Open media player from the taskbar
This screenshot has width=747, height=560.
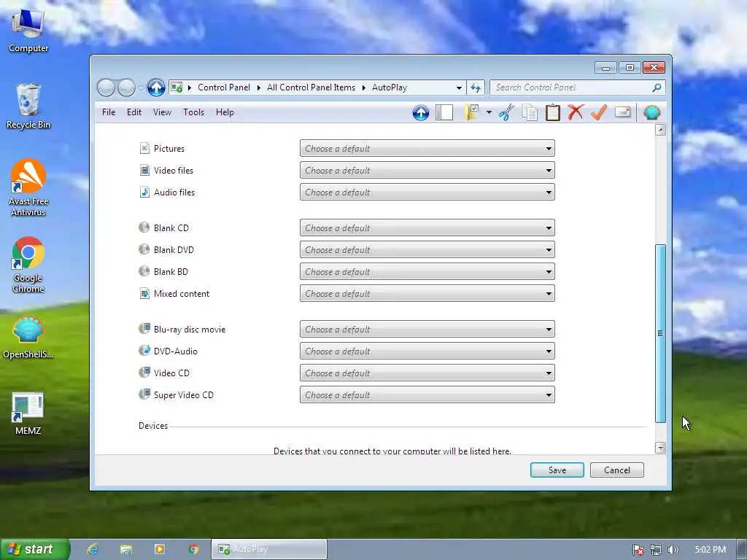(160, 550)
